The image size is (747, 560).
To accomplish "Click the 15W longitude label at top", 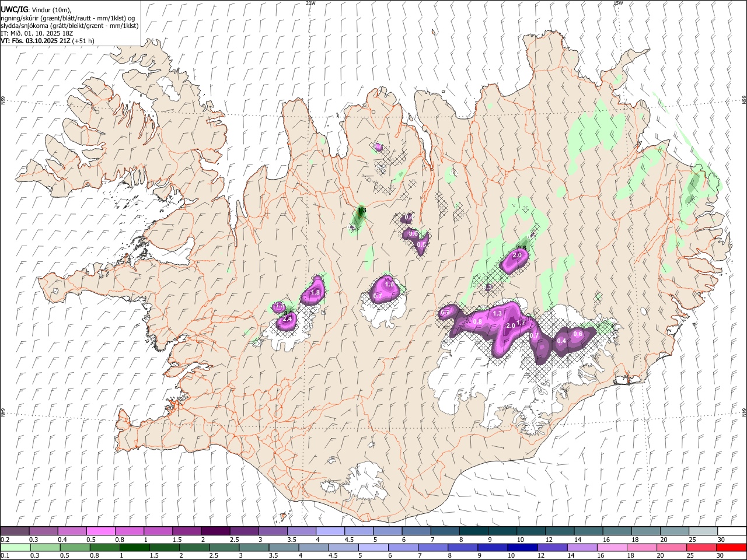I will (618, 3).
